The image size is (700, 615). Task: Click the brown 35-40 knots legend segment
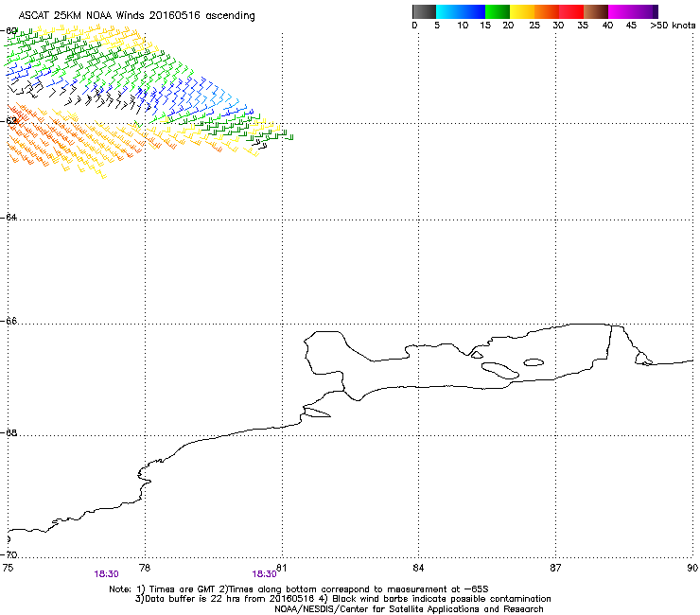pos(596,11)
